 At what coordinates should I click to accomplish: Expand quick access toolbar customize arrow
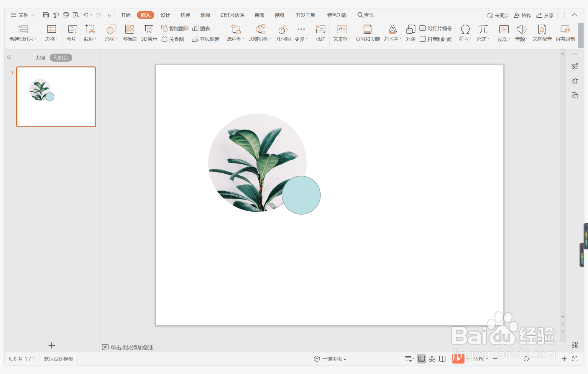point(109,15)
